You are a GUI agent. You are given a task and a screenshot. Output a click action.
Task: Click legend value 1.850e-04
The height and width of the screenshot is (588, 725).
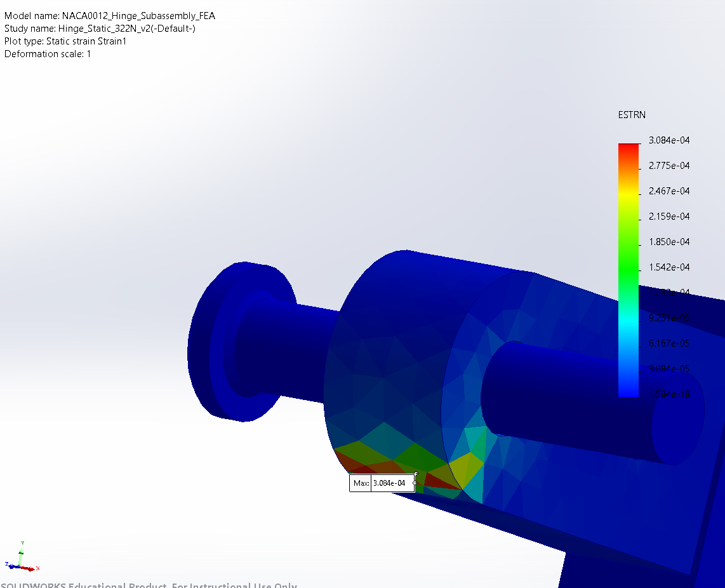click(669, 242)
